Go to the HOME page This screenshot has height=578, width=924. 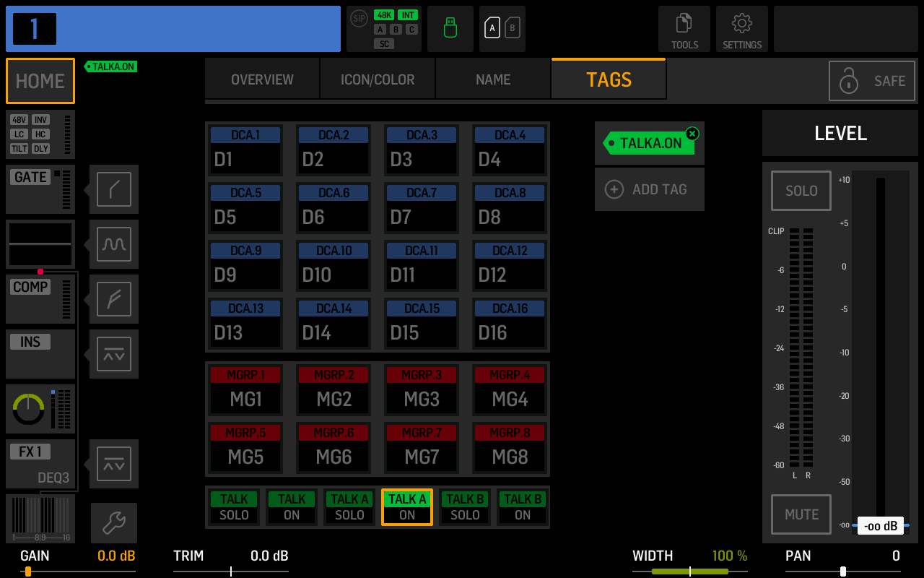pyautogui.click(x=40, y=81)
